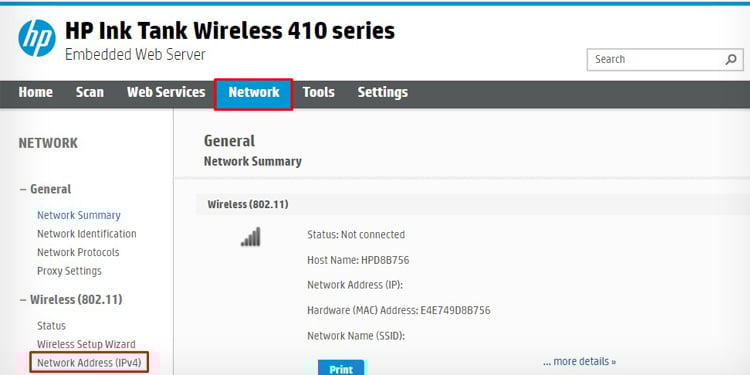Viewport: 750px width, 375px height.
Task: Click the blue Print button
Action: pyautogui.click(x=341, y=368)
